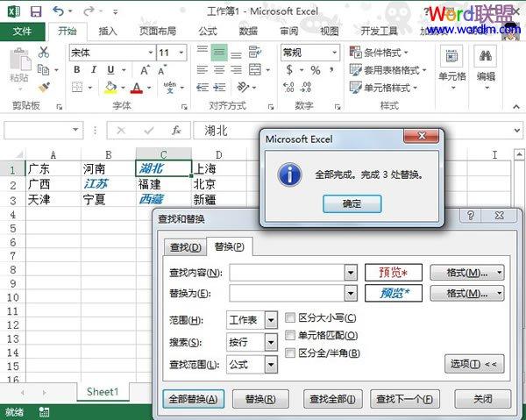Click the decrease decimal icon

(306, 87)
